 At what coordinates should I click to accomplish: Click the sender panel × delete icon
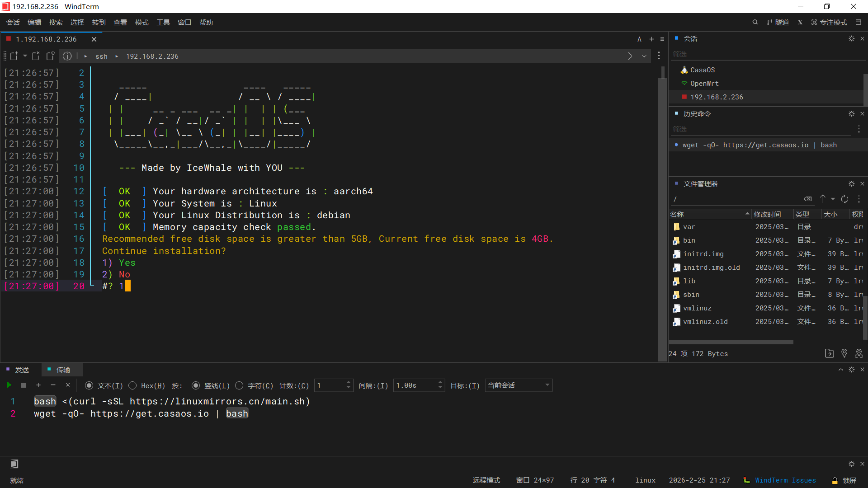[68, 385]
